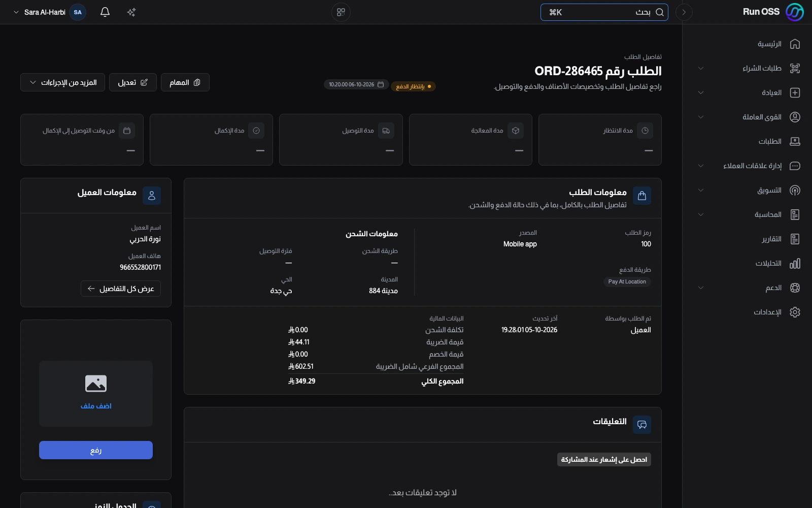The image size is (812, 508).
Task: Click the تعديل edit button
Action: pos(133,82)
